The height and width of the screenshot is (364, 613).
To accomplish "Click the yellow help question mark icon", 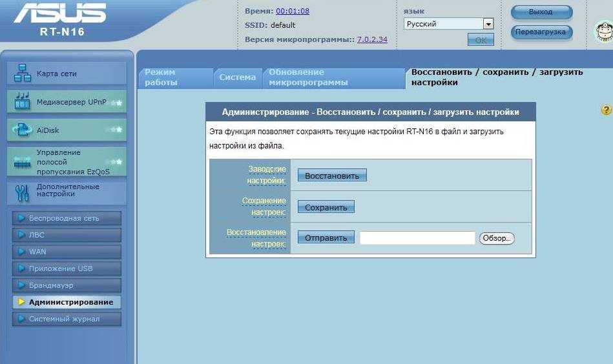I will pyautogui.click(x=605, y=110).
